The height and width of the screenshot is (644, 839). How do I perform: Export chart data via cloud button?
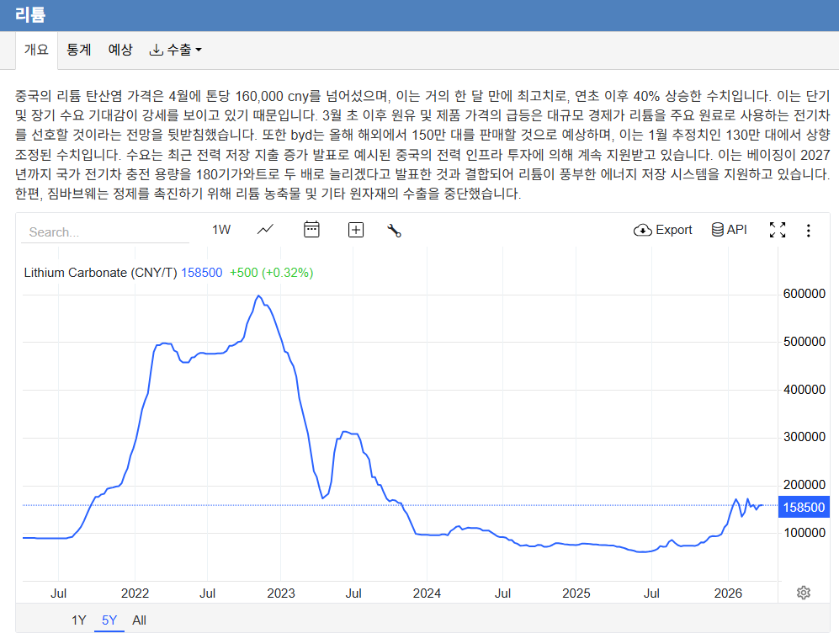pyautogui.click(x=663, y=230)
